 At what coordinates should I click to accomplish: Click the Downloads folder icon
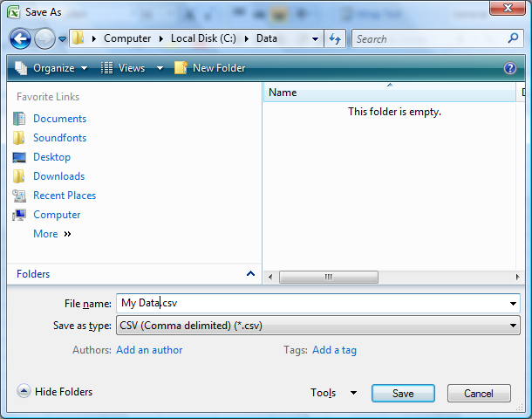click(19, 176)
